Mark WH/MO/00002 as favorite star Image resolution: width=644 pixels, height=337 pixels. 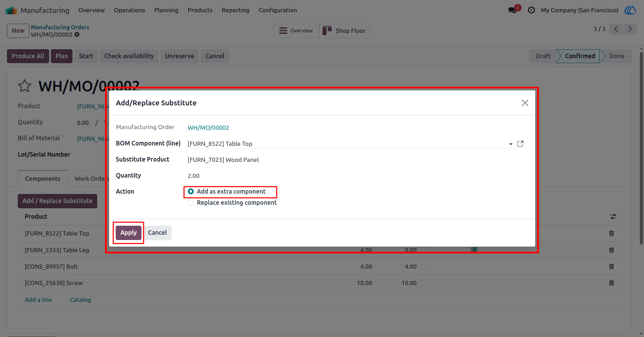click(24, 86)
